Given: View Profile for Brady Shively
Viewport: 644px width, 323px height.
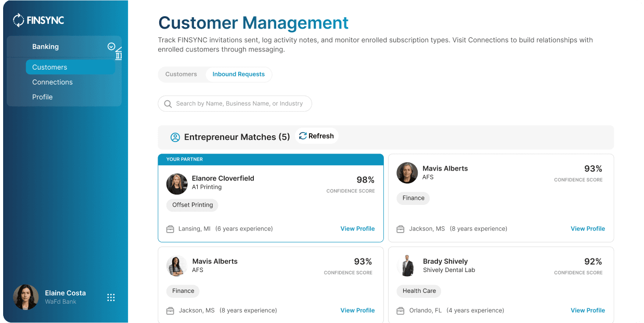Looking at the screenshot, I should [588, 311].
